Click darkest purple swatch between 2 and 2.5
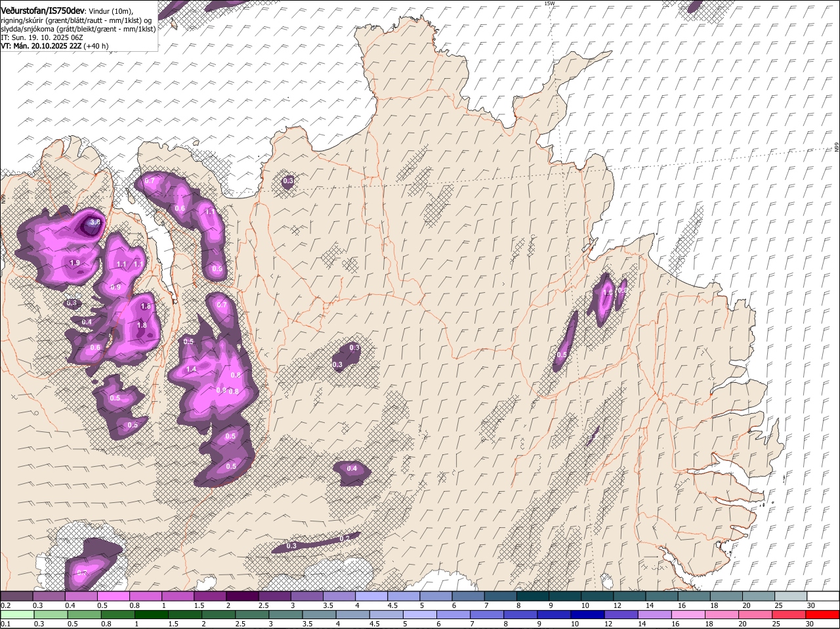840x629 pixels. (x=242, y=596)
